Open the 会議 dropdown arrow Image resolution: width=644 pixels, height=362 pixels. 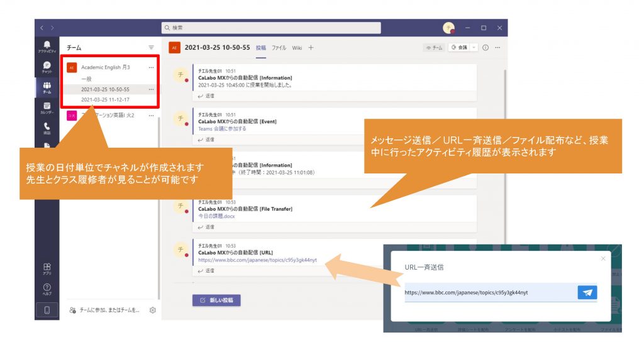[x=474, y=48]
